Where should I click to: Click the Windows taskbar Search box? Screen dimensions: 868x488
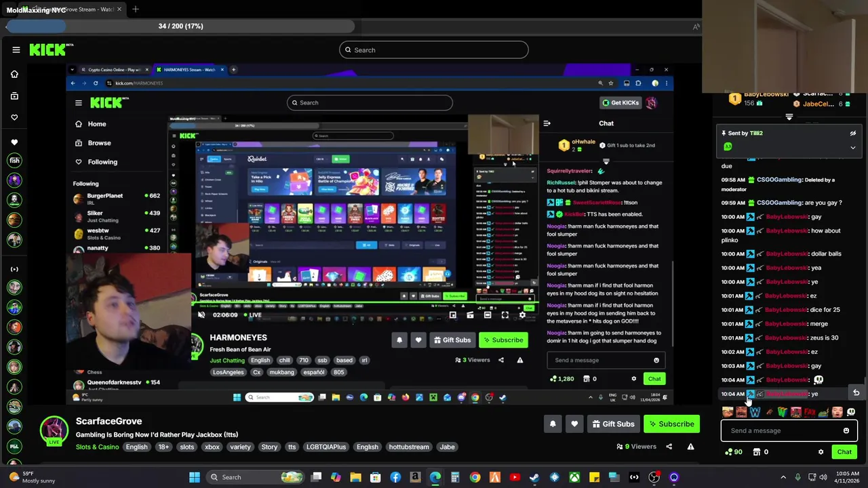tap(256, 477)
